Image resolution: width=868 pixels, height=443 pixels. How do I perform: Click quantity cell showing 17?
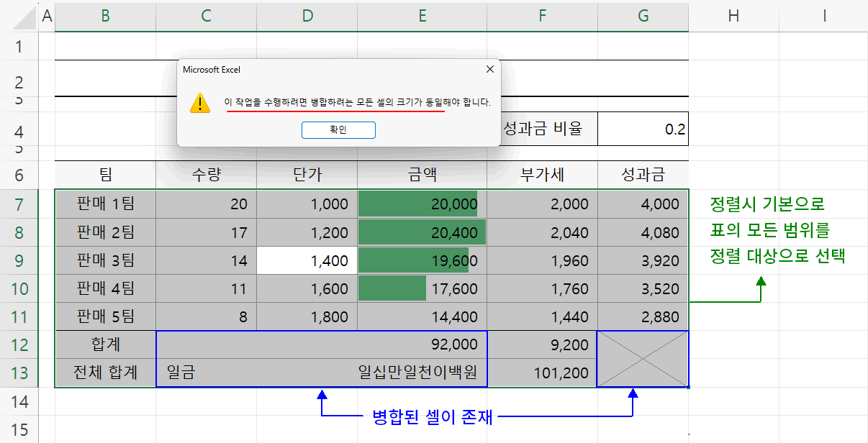(x=206, y=232)
